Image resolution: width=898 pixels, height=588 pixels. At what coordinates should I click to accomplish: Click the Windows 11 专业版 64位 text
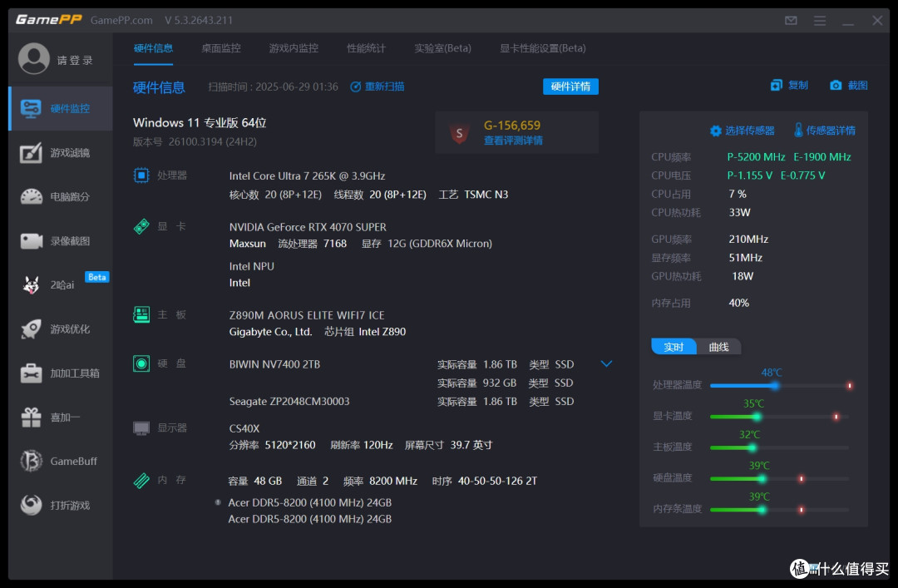point(200,122)
